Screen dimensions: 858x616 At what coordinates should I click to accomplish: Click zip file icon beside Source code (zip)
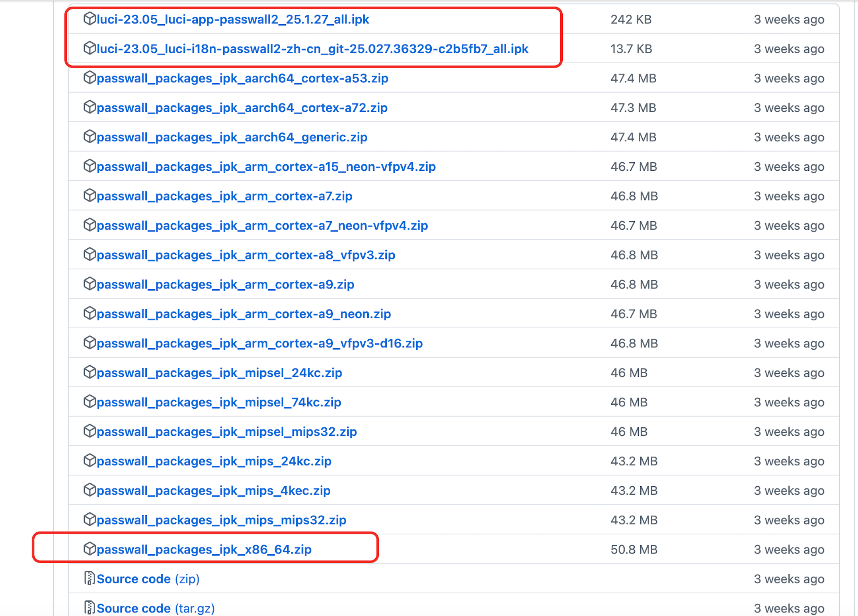click(90, 578)
